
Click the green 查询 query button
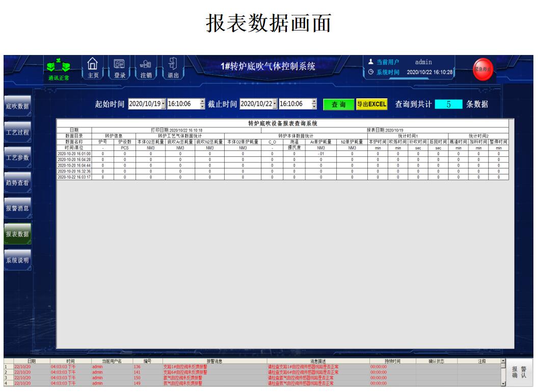tap(338, 104)
